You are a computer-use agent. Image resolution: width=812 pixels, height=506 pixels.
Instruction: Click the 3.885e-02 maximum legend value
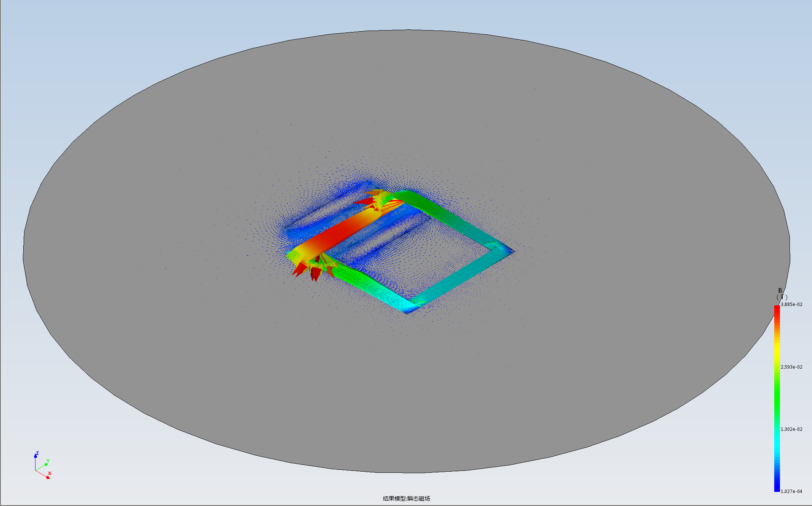(791, 305)
